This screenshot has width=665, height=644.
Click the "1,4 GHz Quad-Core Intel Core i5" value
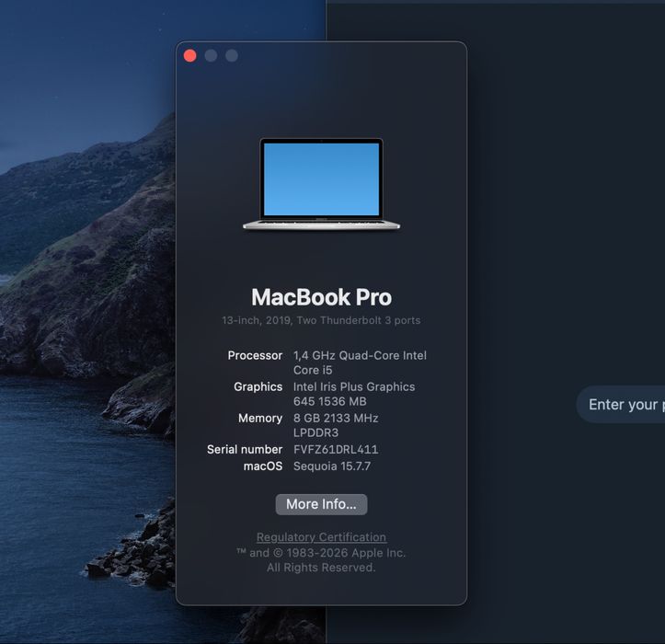[360, 362]
